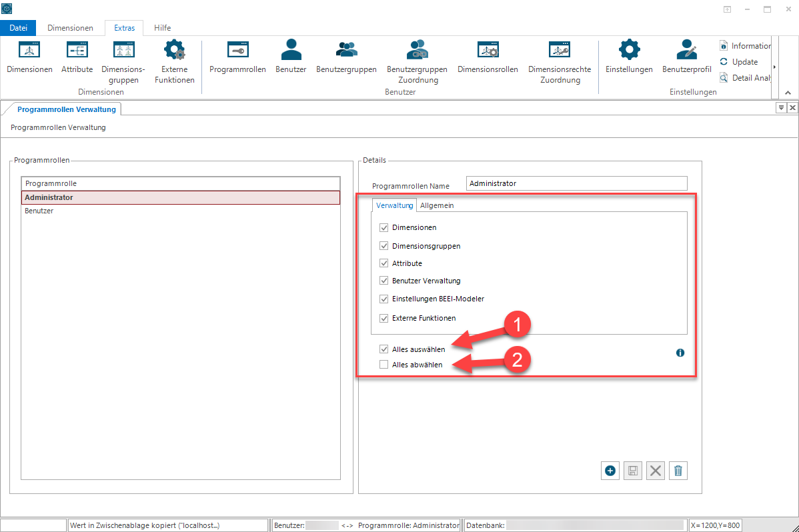Open Dimensionsgruppen in the ribbon
799x532 pixels.
[123, 61]
